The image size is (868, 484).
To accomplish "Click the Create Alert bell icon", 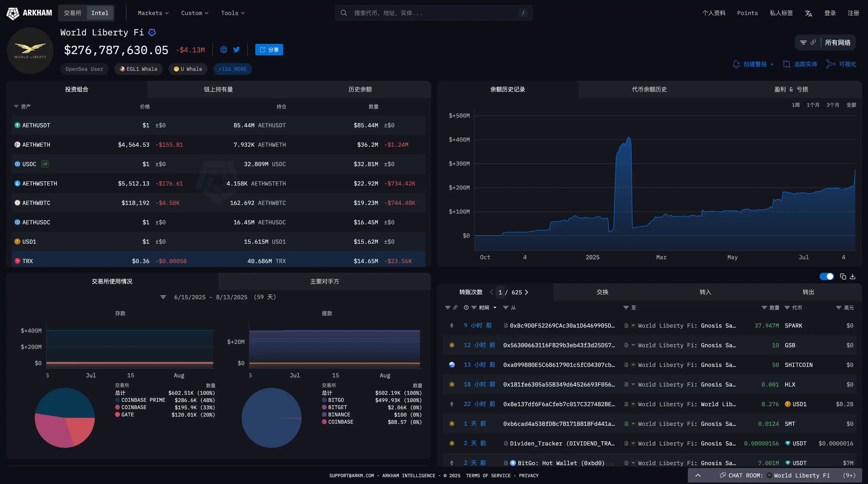I will click(736, 64).
